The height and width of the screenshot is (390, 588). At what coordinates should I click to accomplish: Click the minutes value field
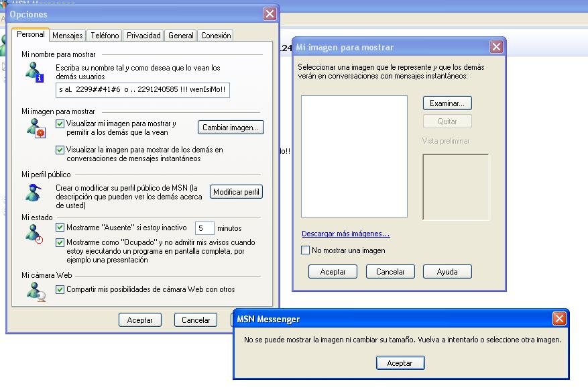[x=204, y=228]
